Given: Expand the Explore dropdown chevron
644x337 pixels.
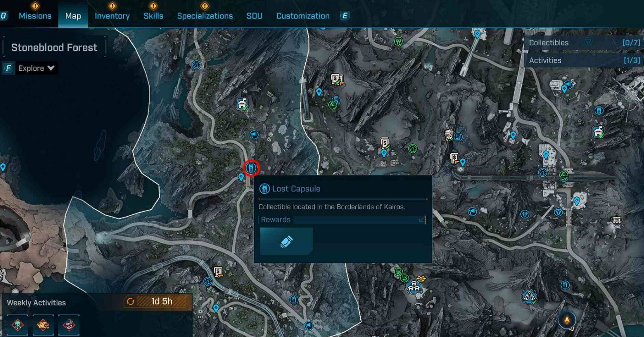Looking at the screenshot, I should (51, 68).
